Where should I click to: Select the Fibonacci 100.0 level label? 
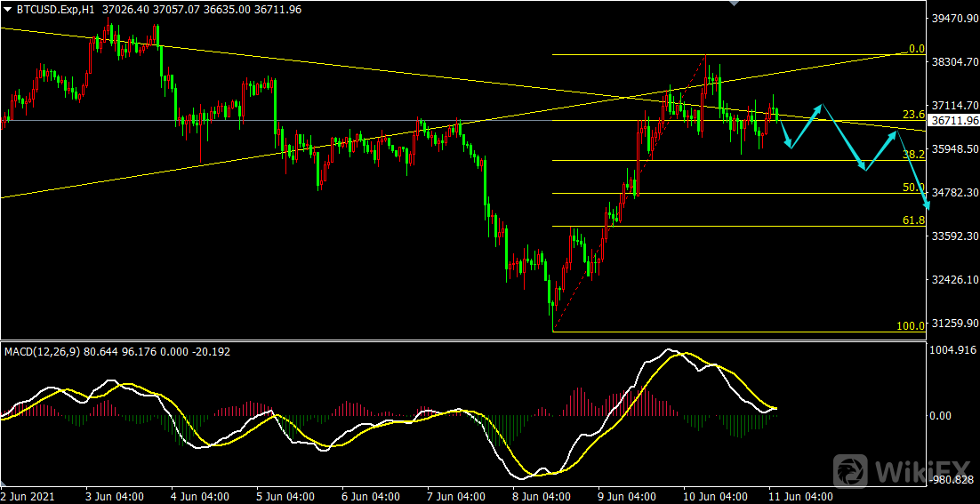[x=910, y=326]
